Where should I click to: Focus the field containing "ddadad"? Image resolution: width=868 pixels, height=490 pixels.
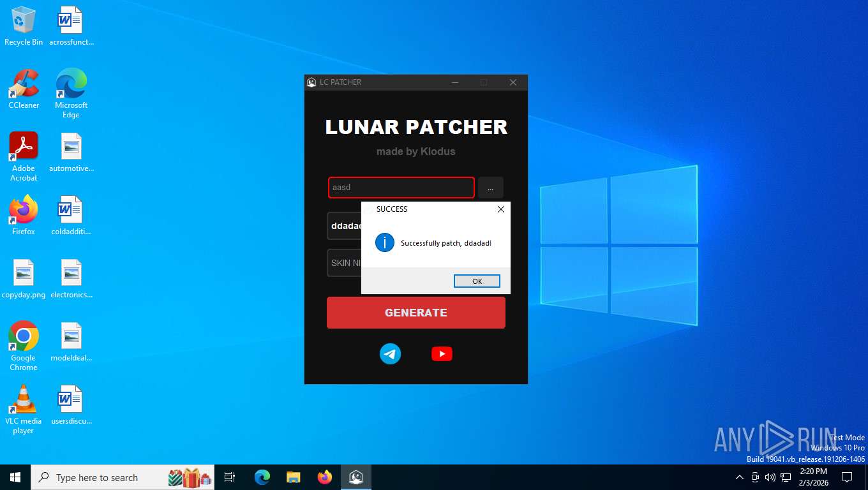pos(345,226)
